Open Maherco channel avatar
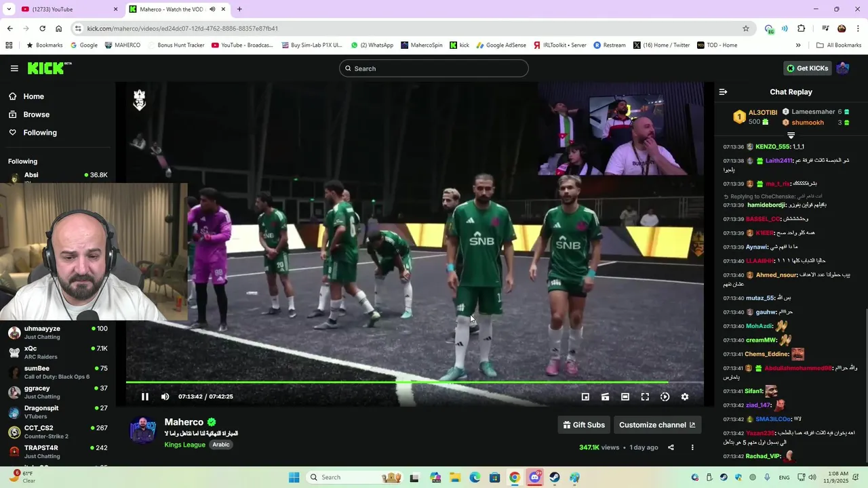Viewport: 868px width, 488px height. (142, 431)
